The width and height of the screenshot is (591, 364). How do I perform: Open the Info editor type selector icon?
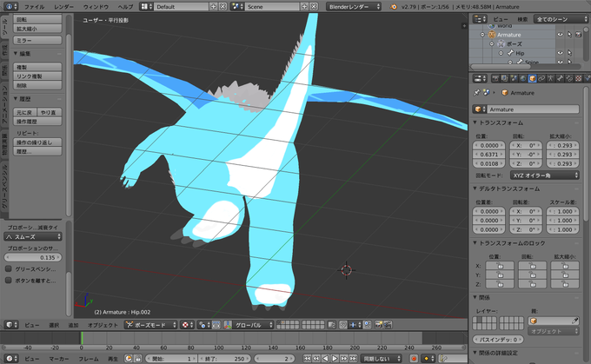(10, 6)
